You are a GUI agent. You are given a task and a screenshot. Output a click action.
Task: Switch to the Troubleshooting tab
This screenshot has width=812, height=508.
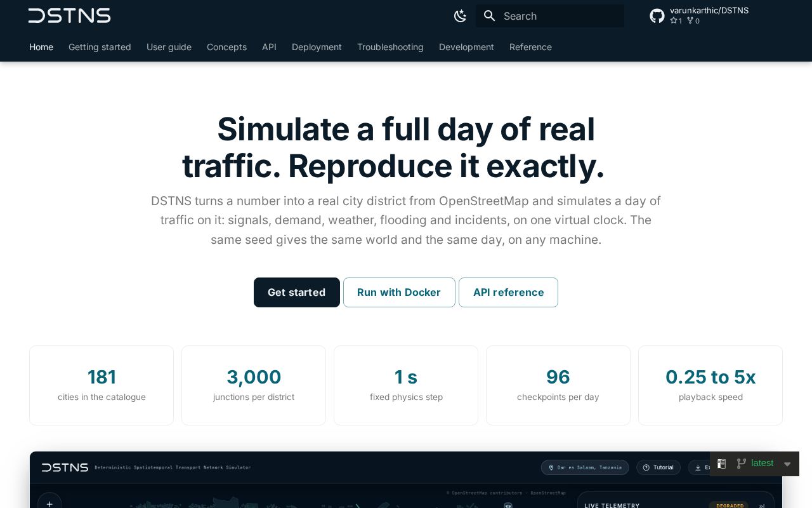coord(390,47)
